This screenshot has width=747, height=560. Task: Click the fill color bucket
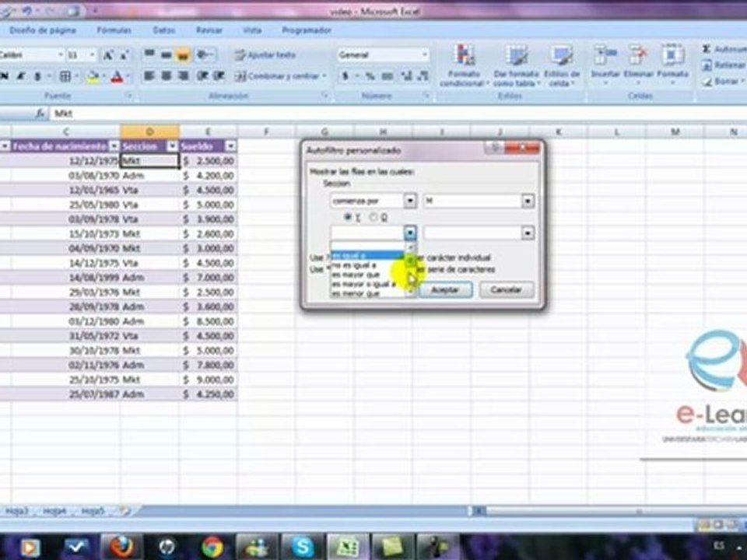pos(93,77)
